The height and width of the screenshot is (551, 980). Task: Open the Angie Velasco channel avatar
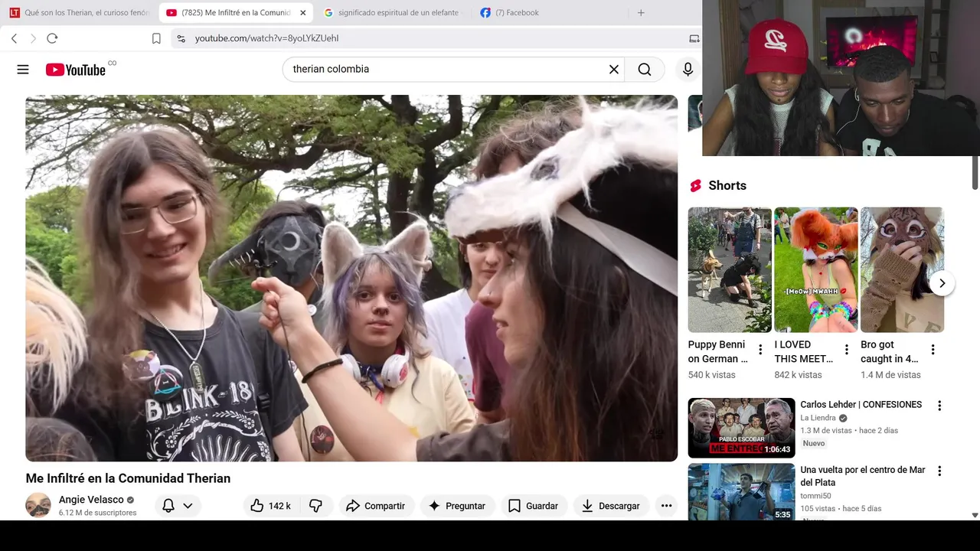tap(38, 505)
